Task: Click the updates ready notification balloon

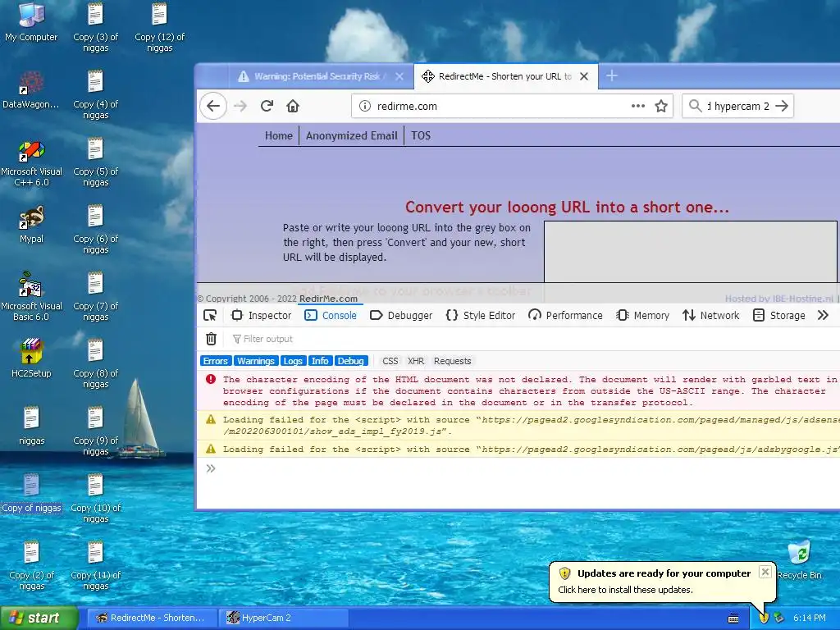Action: [x=663, y=582]
